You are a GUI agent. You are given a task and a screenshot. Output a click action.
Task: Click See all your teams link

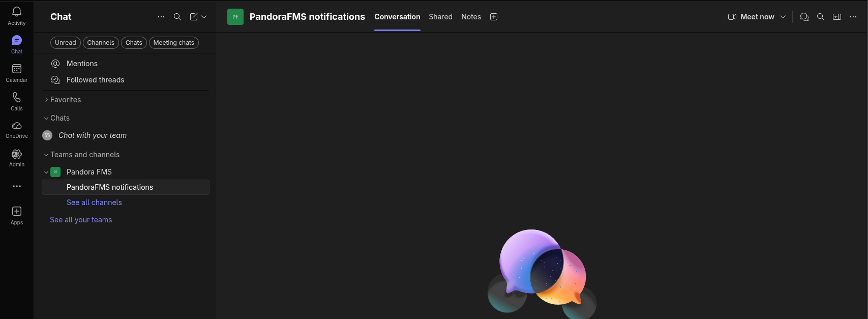click(81, 220)
